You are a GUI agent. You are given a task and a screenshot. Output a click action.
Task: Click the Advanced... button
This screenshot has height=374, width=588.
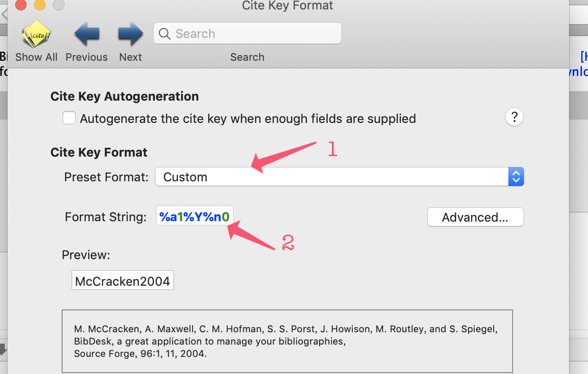coord(475,217)
